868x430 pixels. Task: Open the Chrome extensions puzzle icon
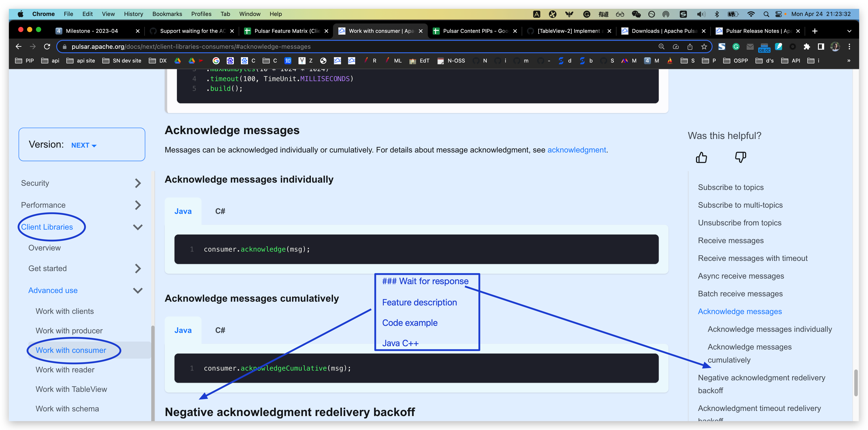pyautogui.click(x=807, y=47)
